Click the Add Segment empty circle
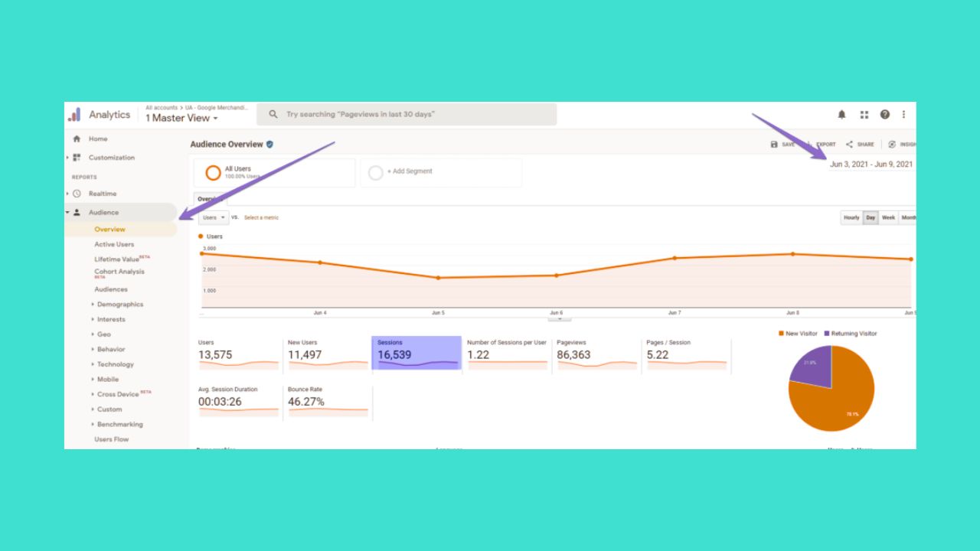The height and width of the screenshot is (551, 980). tap(375, 173)
